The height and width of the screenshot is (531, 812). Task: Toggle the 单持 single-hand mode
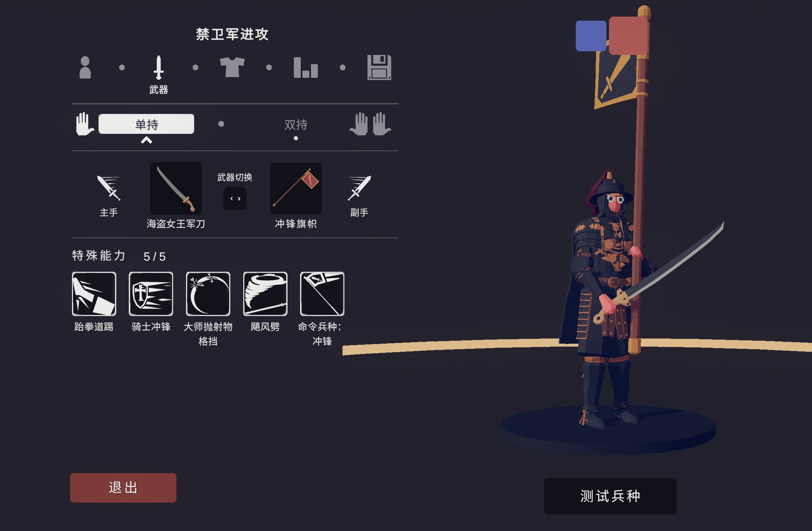[x=146, y=124]
